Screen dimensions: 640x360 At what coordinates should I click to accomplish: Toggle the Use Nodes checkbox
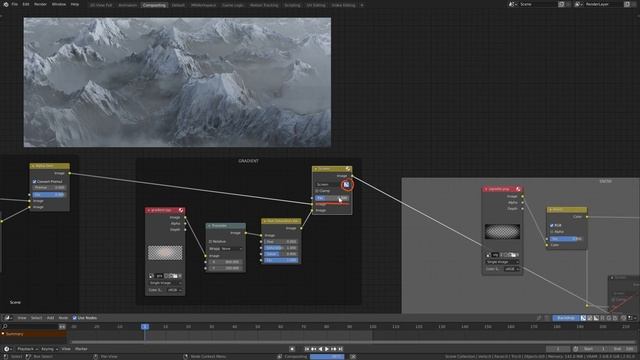(x=74, y=318)
